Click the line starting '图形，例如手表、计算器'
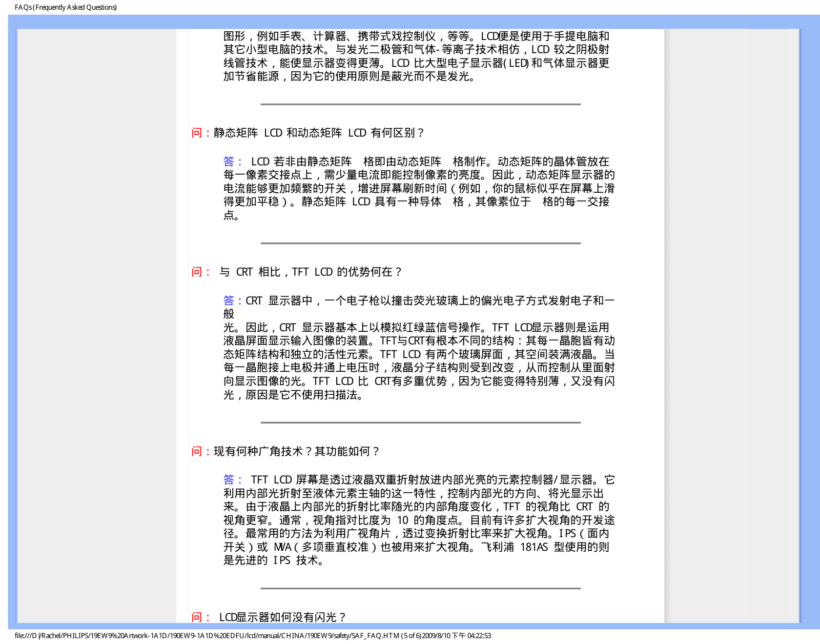Image resolution: width=820 pixels, height=644 pixels. (416, 36)
